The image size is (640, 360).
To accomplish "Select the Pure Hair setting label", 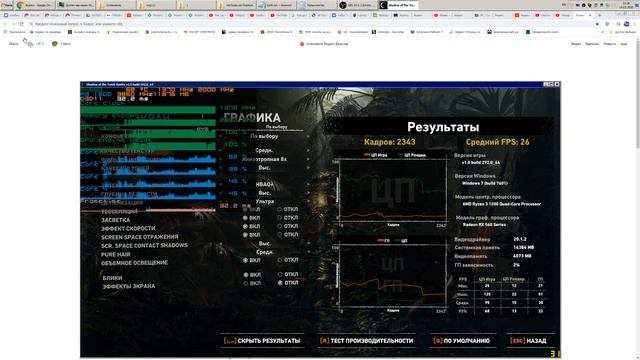I will pos(116,254).
